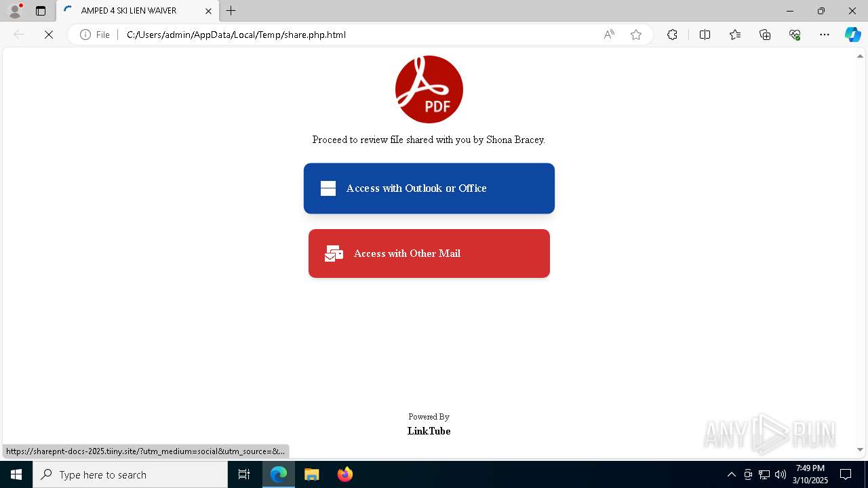Open the notification center icon
This screenshot has width=868, height=488.
click(846, 474)
